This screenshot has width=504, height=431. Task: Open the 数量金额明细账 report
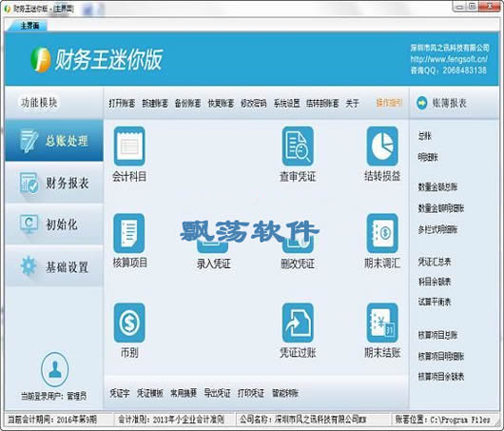pyautogui.click(x=441, y=208)
